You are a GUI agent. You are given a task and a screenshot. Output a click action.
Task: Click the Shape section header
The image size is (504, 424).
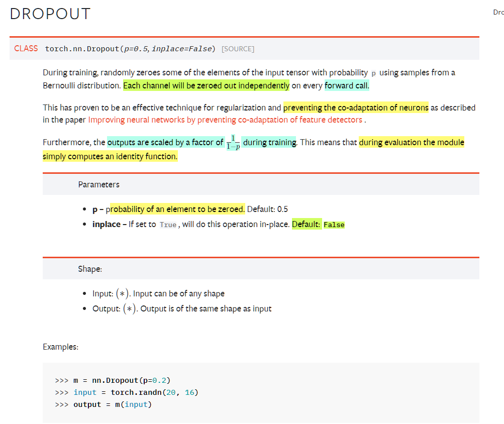coord(90,269)
